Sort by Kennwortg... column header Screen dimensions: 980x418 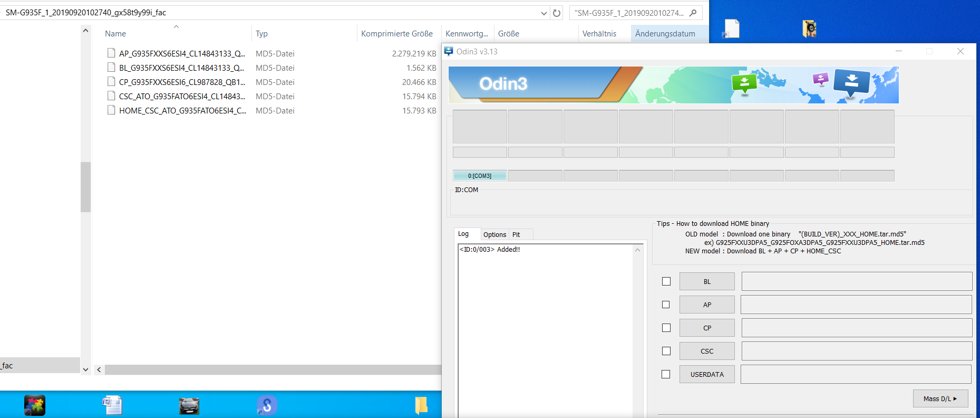467,33
